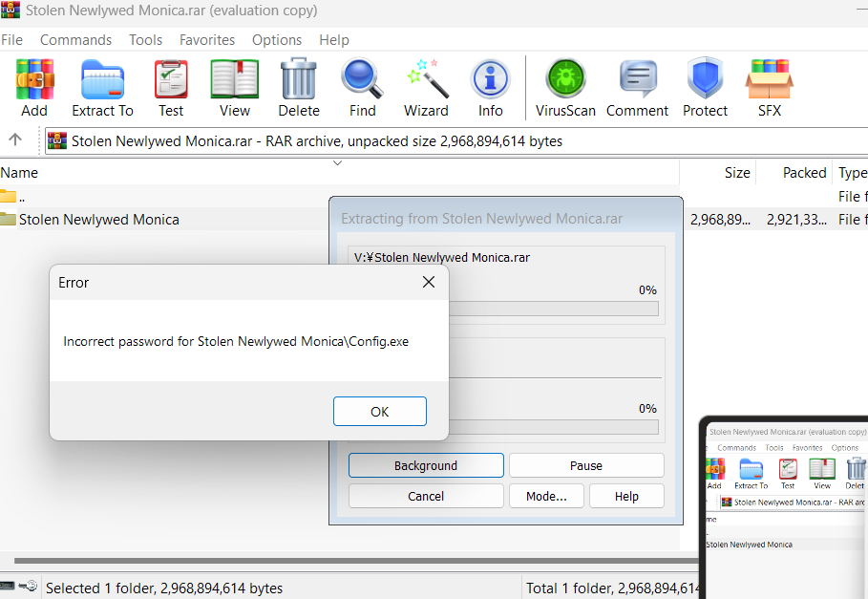Sort by the Size column header
This screenshot has height=599, width=868.
pos(717,173)
